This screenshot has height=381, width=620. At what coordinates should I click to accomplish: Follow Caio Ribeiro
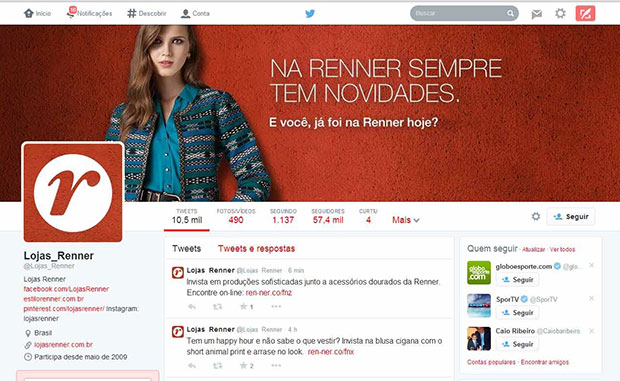(x=517, y=344)
